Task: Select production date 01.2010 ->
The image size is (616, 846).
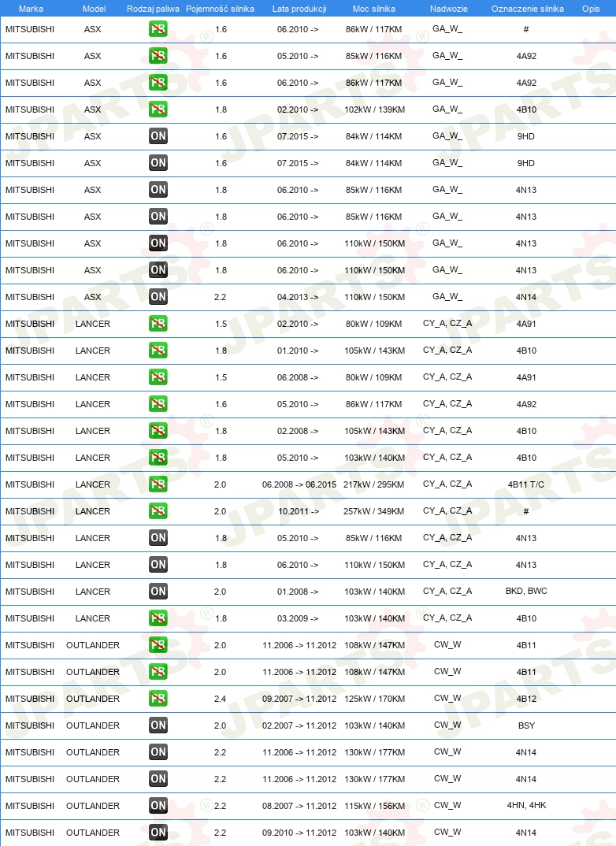Action: [x=298, y=351]
